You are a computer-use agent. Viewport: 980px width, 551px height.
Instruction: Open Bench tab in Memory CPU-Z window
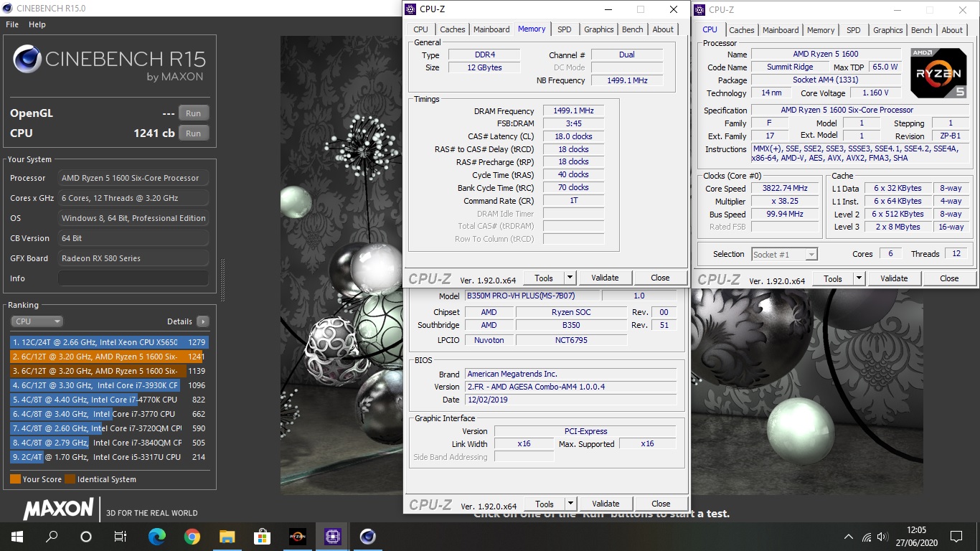pos(633,29)
